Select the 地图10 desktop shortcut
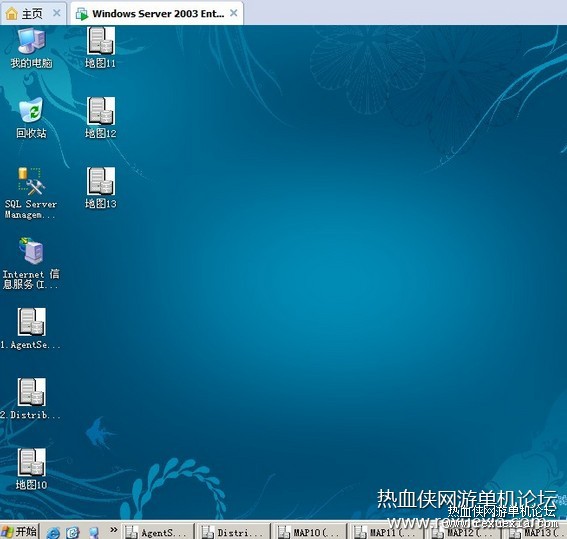Viewport: 567px width, 539px height. pos(31,469)
